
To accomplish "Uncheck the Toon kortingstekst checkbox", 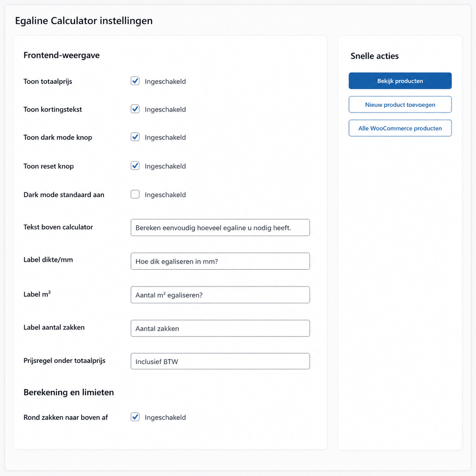I will pyautogui.click(x=135, y=109).
